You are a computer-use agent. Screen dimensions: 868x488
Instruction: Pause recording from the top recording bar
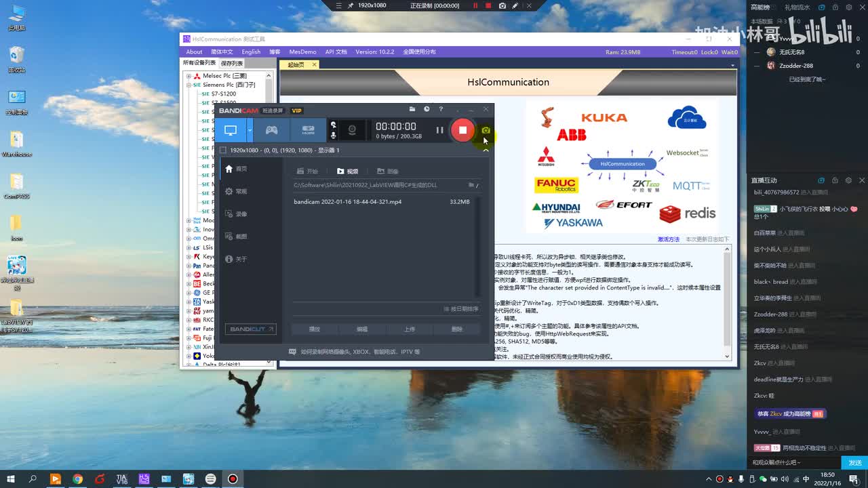[476, 5]
